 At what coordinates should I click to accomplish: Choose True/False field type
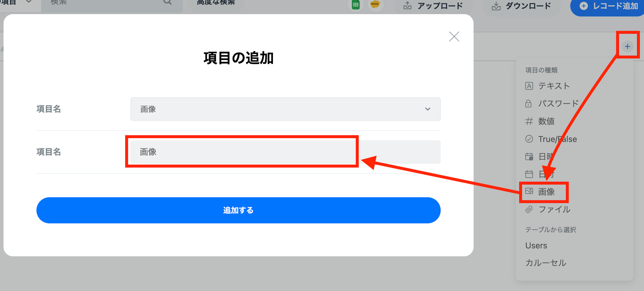[x=551, y=139]
